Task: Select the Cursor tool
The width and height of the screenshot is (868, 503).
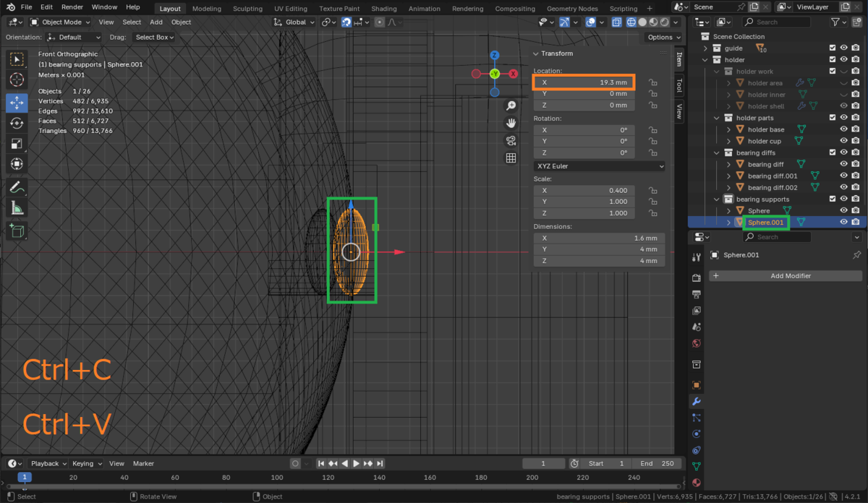Action: coord(17,79)
